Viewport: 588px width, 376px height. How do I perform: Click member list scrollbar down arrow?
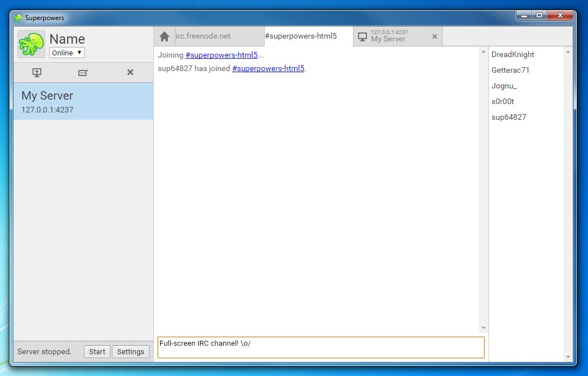click(x=568, y=357)
